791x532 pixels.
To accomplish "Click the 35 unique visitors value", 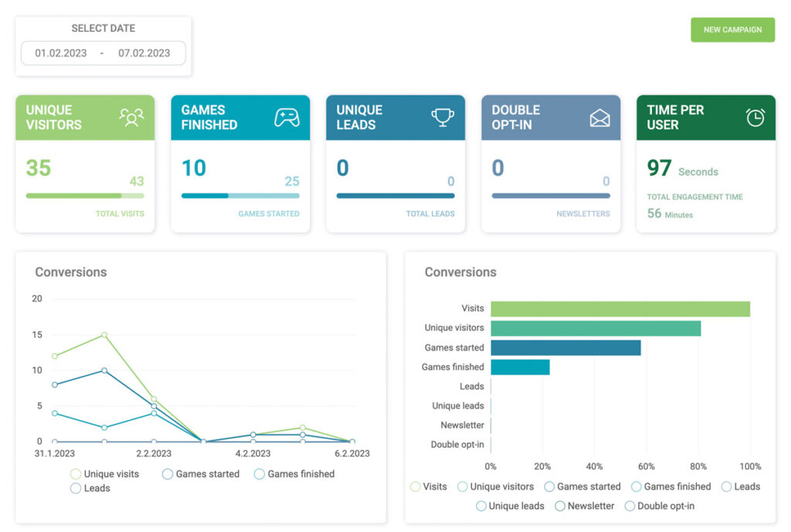I will click(x=39, y=168).
